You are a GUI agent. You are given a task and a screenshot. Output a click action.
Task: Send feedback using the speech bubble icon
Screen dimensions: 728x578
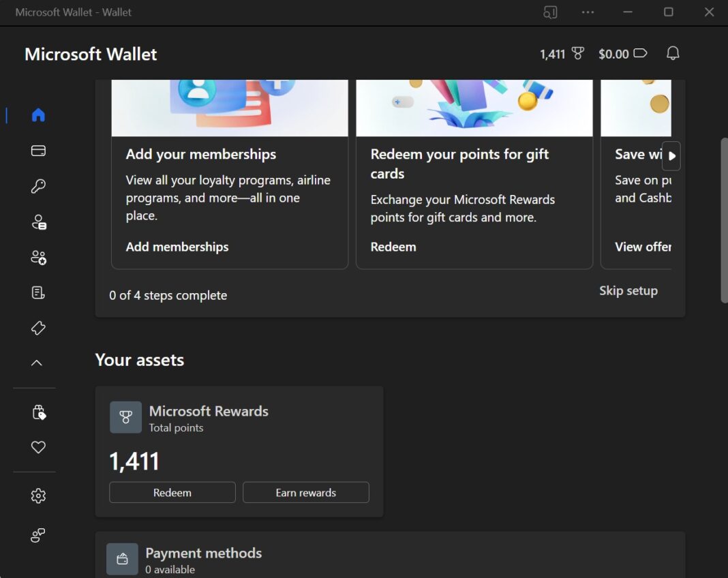(39, 535)
